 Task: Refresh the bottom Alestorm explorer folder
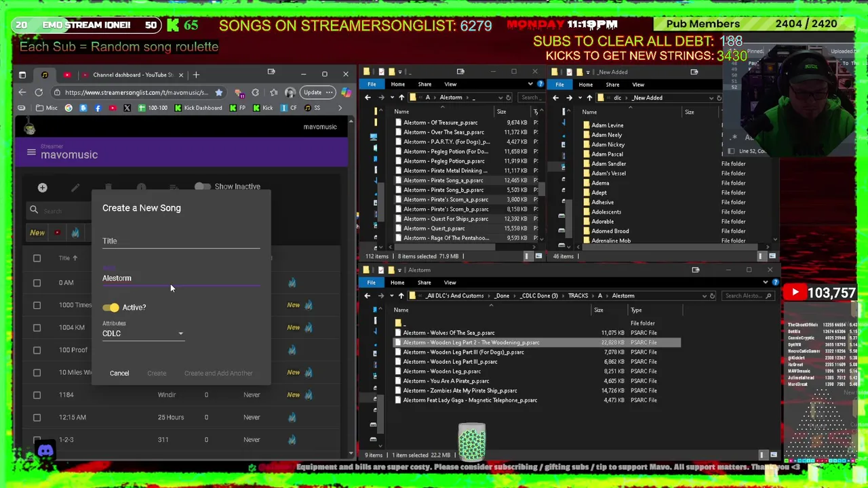(x=713, y=296)
